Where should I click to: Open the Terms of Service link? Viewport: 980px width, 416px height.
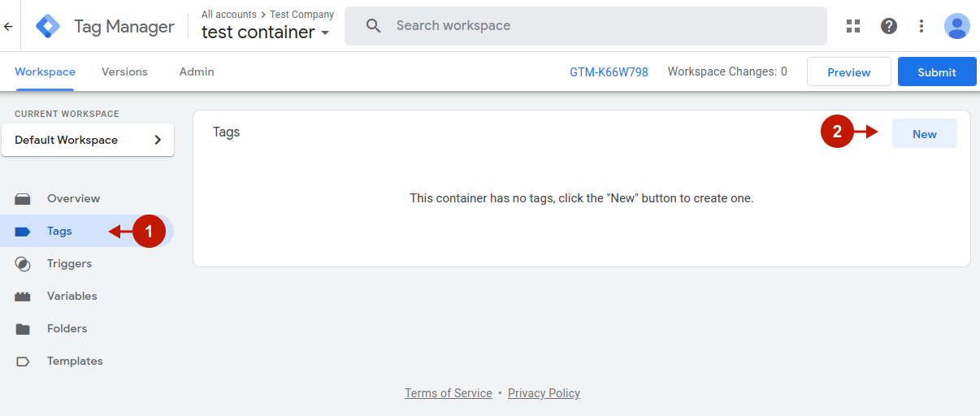(449, 393)
